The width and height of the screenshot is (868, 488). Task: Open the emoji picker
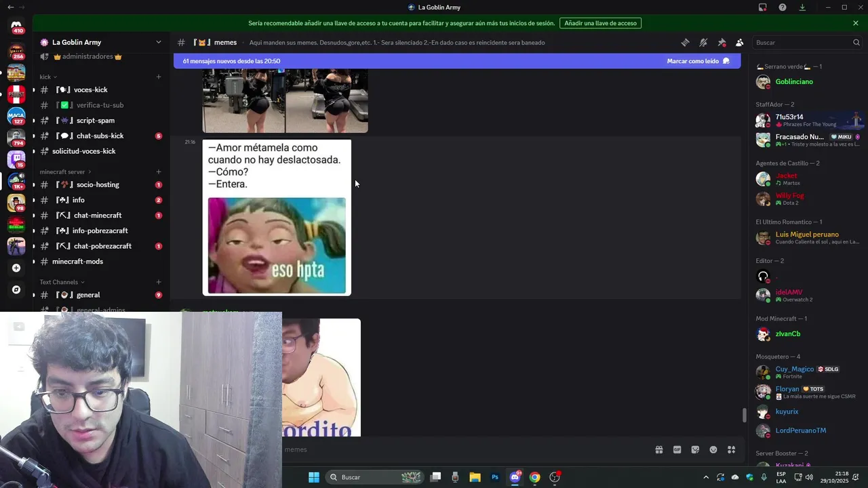click(713, 449)
